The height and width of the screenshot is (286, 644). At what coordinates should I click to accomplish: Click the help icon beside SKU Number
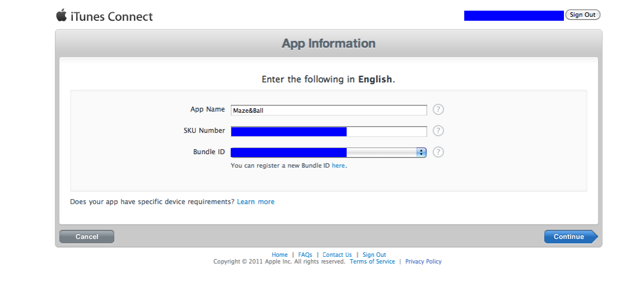click(x=438, y=131)
